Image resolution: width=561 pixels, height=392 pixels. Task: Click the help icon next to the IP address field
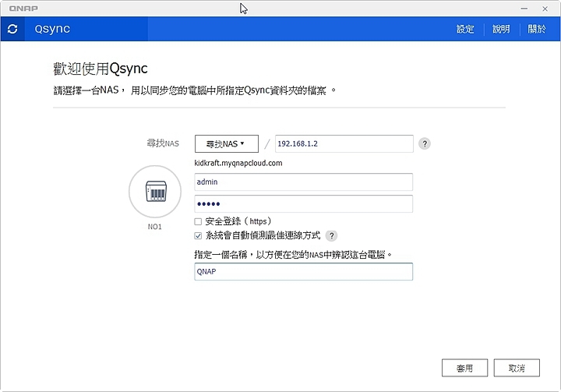[425, 143]
